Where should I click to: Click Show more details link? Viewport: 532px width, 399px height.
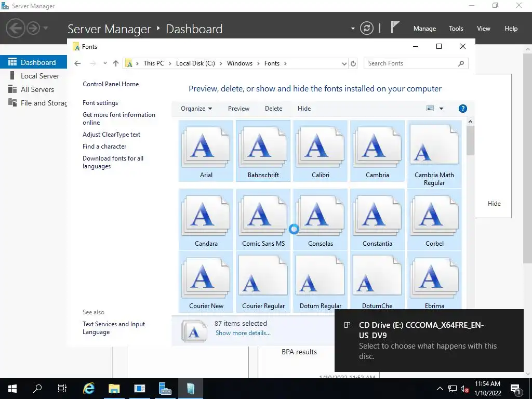coord(243,333)
